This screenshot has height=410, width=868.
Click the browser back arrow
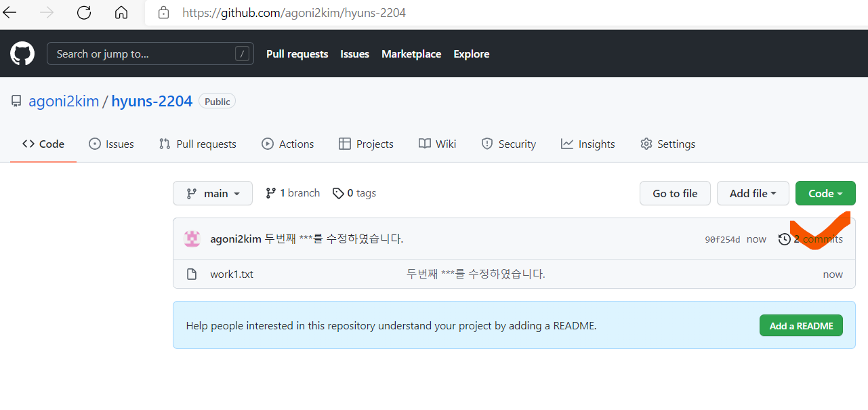point(9,12)
